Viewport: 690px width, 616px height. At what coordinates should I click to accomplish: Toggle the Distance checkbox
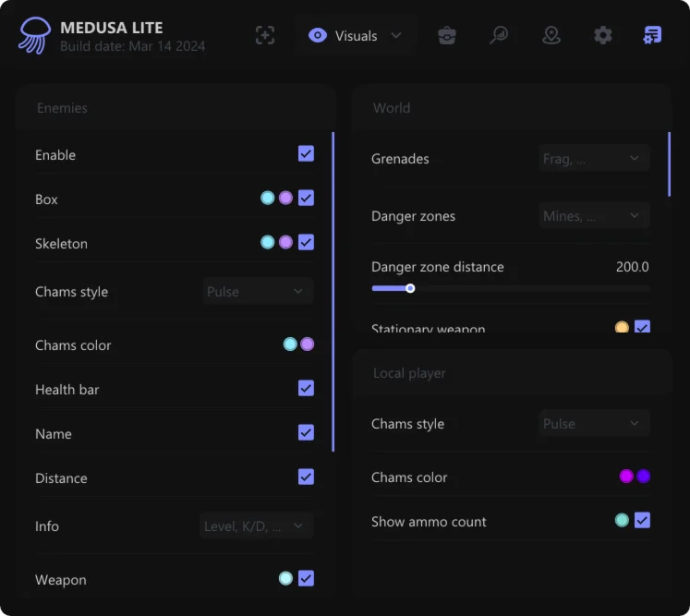[306, 477]
